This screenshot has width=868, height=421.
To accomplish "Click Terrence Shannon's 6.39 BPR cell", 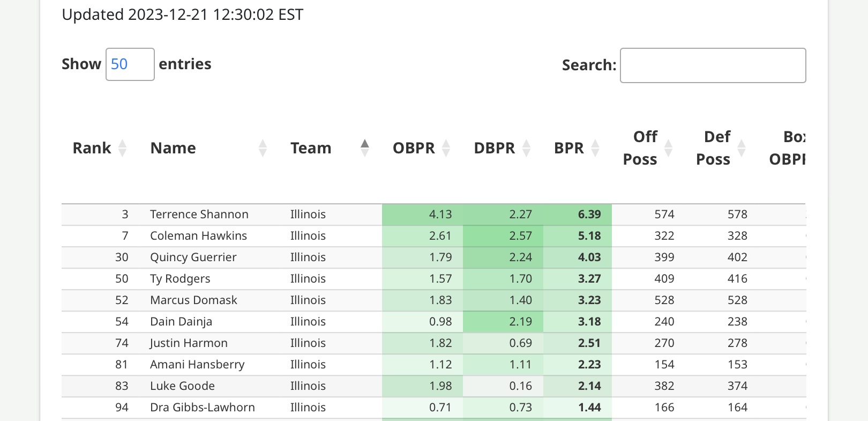I will pyautogui.click(x=589, y=215).
